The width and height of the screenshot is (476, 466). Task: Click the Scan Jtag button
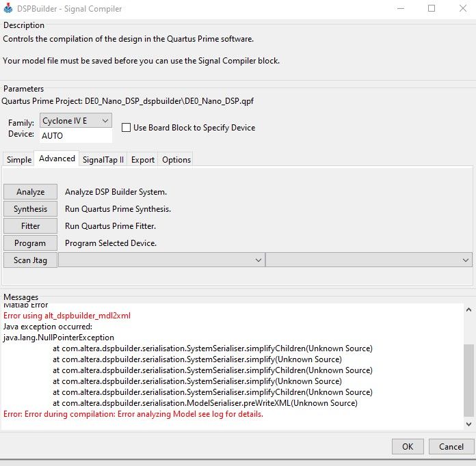click(x=30, y=260)
